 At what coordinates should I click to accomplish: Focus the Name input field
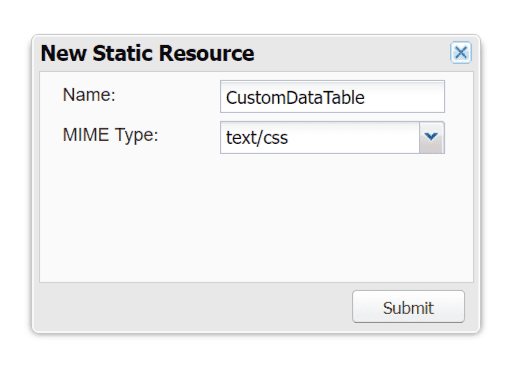click(x=332, y=97)
